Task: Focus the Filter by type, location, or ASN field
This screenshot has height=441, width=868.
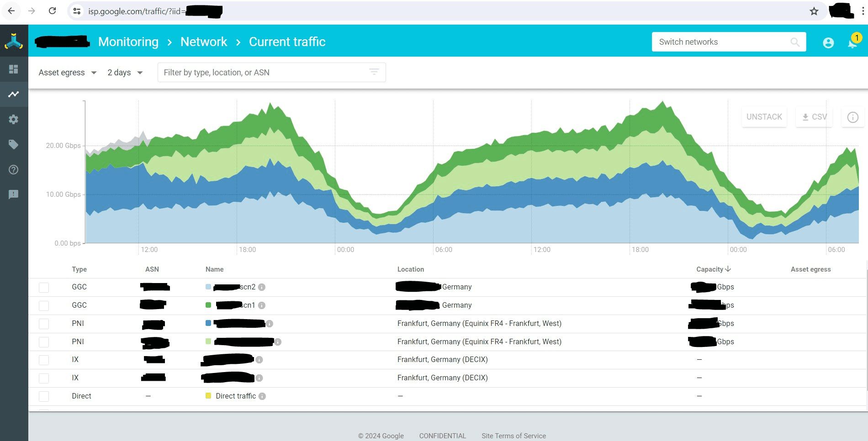Action: (271, 73)
